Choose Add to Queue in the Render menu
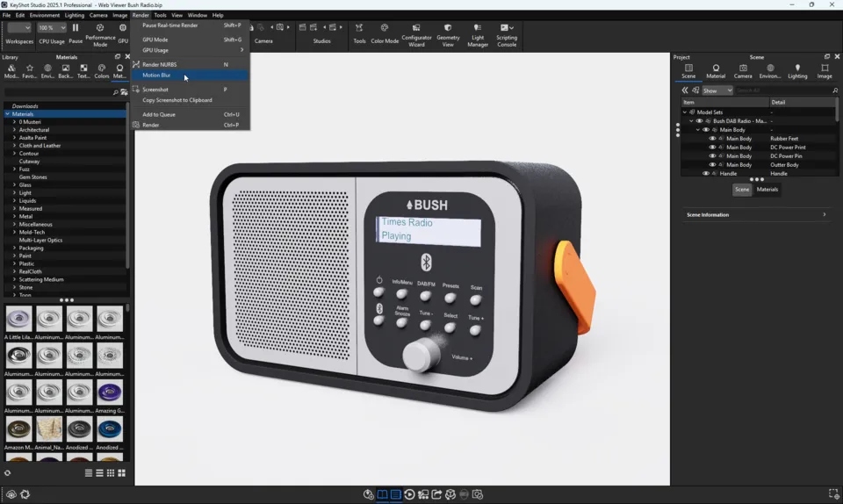Screen dimensions: 843x504 (x=159, y=114)
